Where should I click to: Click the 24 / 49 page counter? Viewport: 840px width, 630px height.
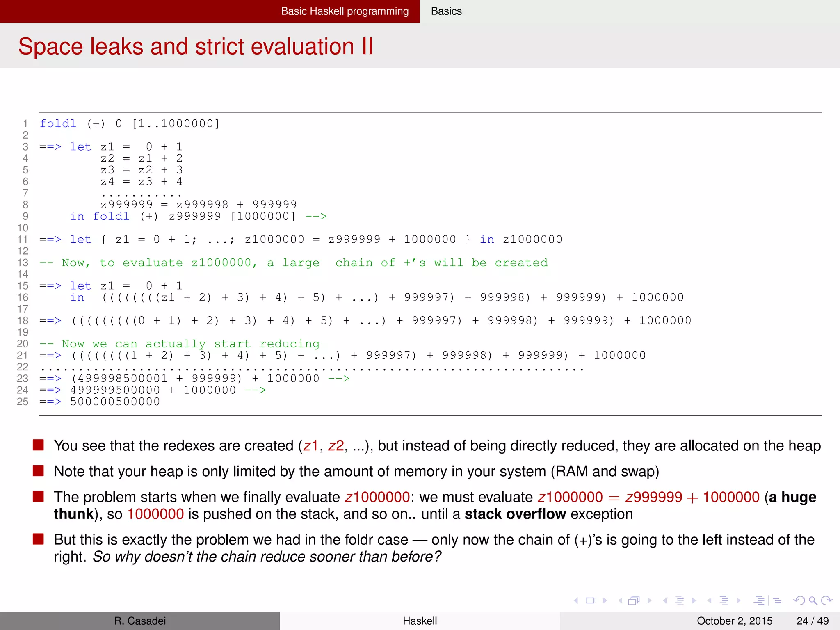click(x=813, y=621)
